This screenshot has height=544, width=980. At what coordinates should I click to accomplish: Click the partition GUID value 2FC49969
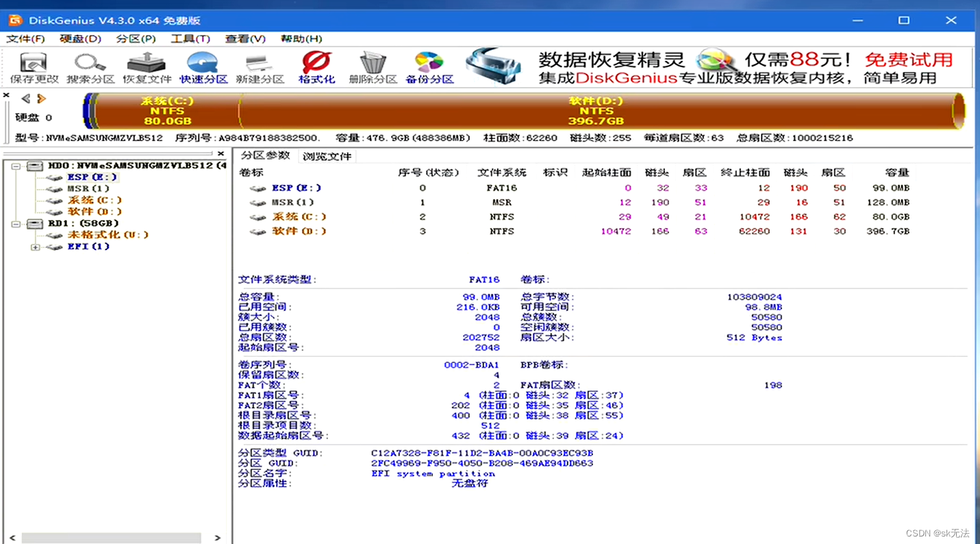(482, 463)
